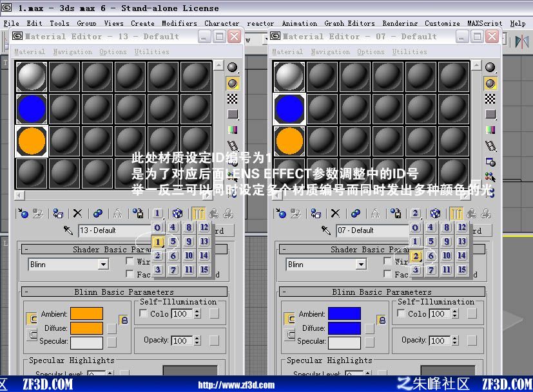Click Show Map in Viewport cube, left editor
The height and width of the screenshot is (392, 533).
point(177,214)
